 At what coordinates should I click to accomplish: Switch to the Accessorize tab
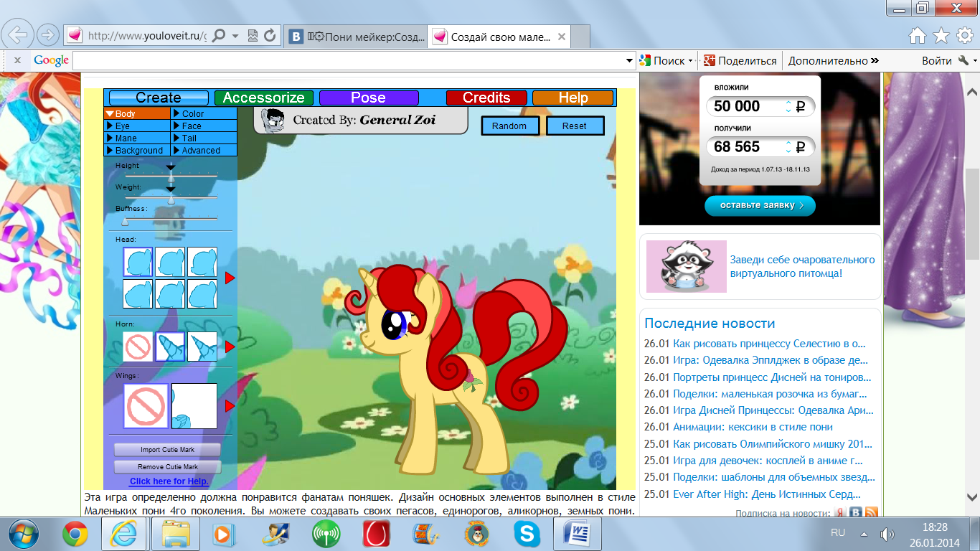263,98
